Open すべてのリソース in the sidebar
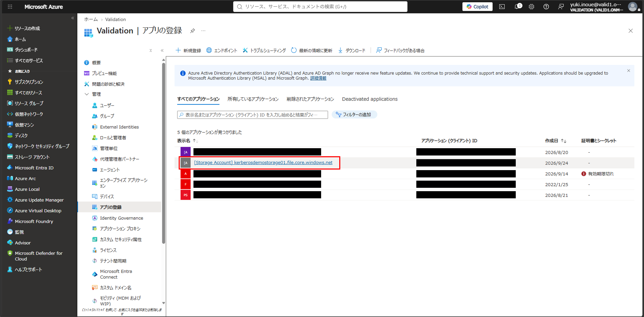 [25, 93]
